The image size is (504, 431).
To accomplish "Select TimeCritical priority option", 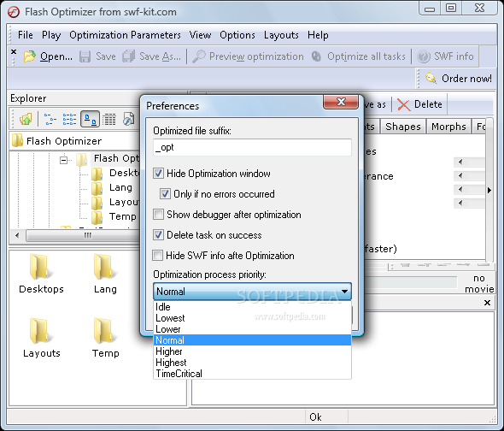I will click(x=252, y=374).
